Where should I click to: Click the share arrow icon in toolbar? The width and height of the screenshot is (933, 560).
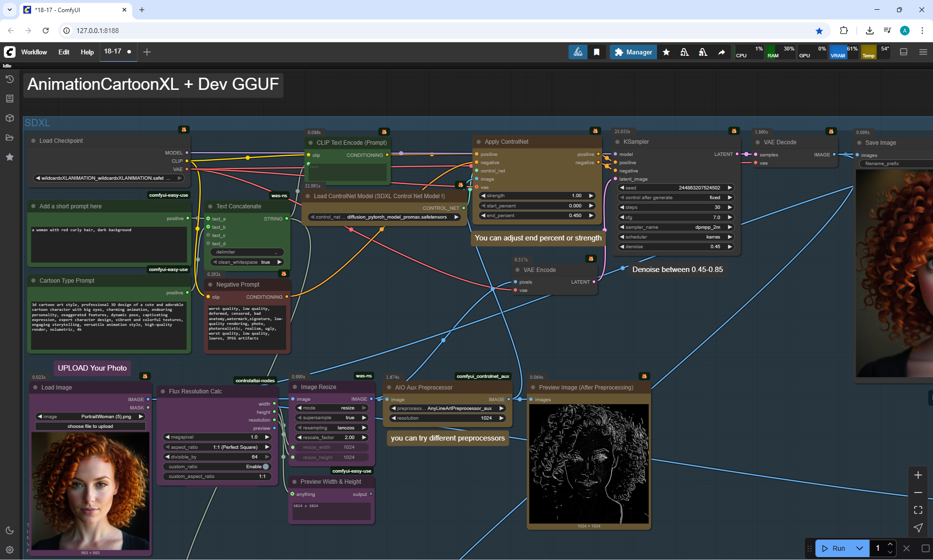click(x=722, y=52)
